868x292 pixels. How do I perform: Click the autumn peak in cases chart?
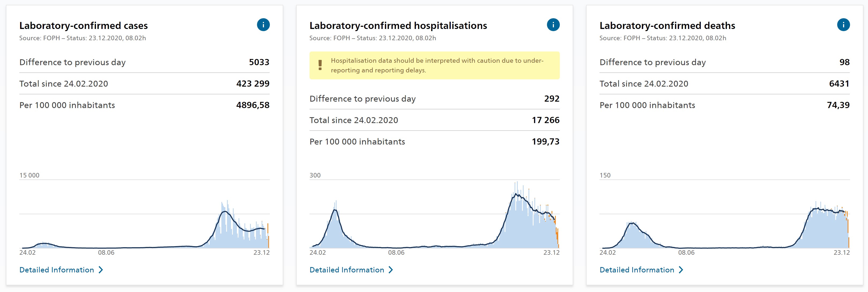[225, 212]
